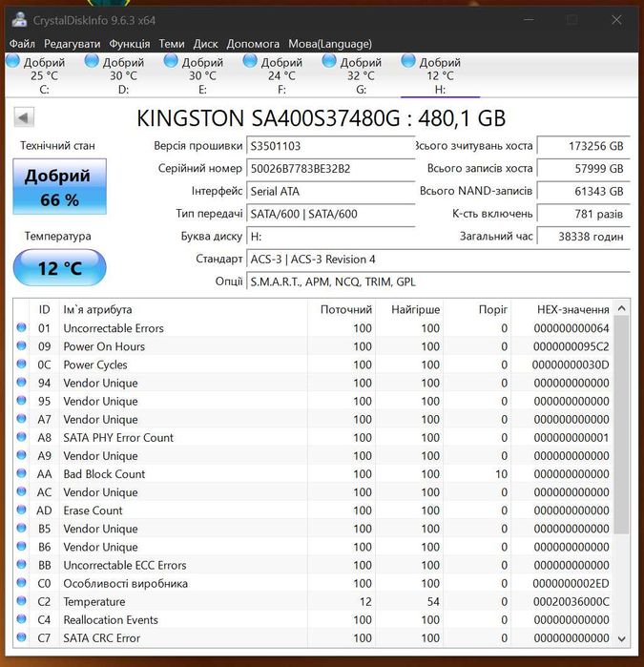Screen dimensions: 644x667
Task: Open the Мова(Language) menu
Action: [x=330, y=44]
